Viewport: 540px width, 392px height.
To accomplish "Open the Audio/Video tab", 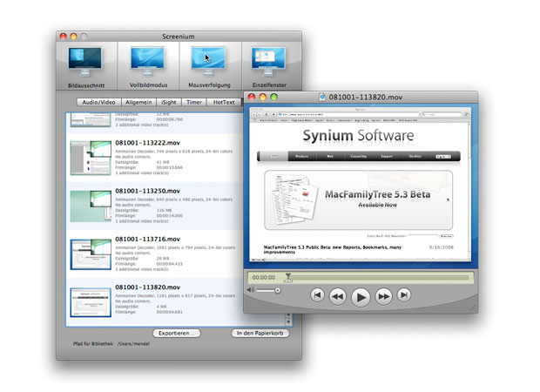I will pos(98,102).
